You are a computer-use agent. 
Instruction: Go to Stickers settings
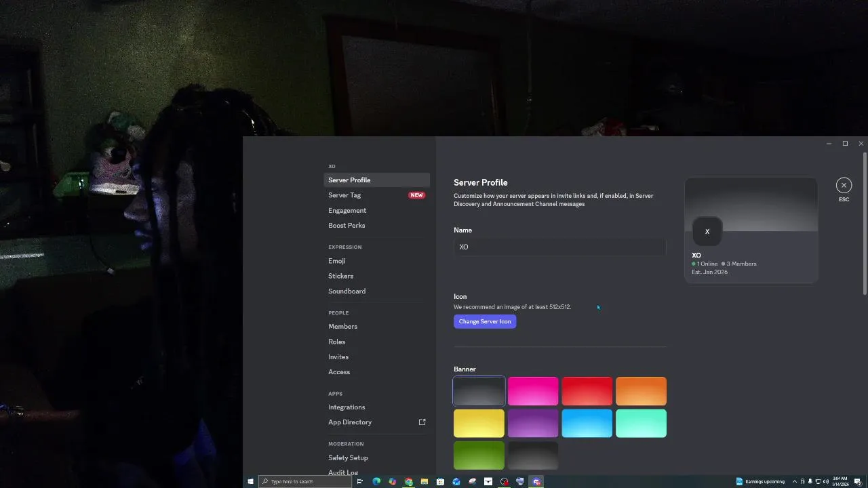click(x=377, y=276)
